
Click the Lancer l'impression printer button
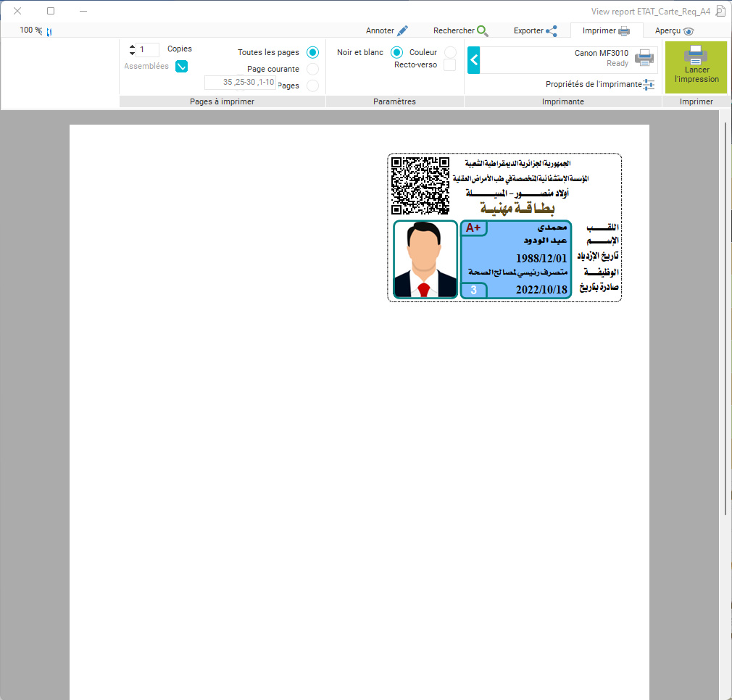pos(696,67)
